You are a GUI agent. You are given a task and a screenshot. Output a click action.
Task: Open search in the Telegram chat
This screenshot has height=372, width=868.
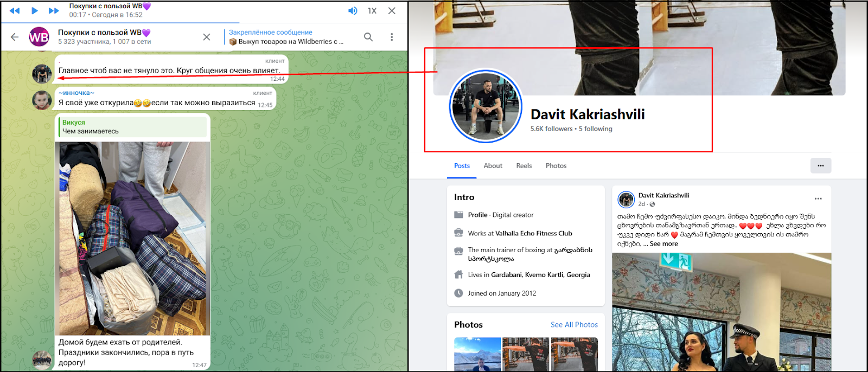click(368, 37)
